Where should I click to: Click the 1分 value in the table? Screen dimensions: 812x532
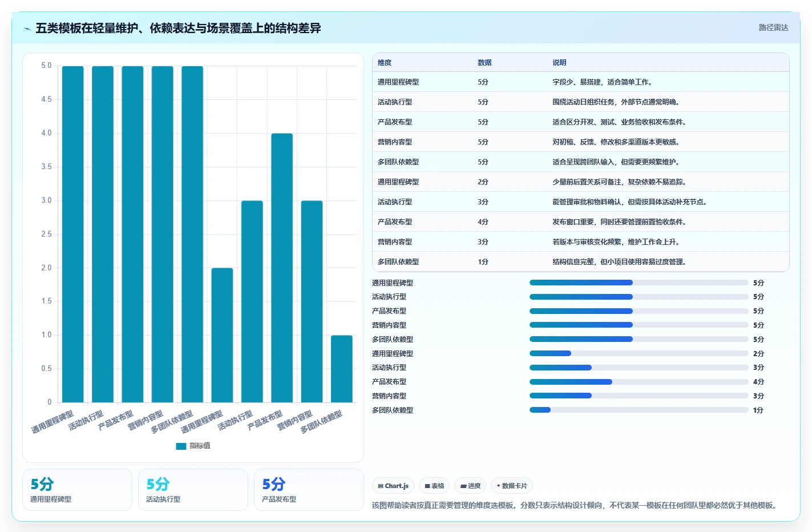click(x=483, y=262)
